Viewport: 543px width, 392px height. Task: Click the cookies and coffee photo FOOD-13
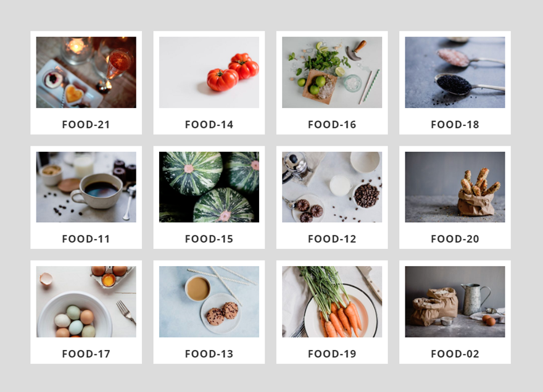point(209,301)
